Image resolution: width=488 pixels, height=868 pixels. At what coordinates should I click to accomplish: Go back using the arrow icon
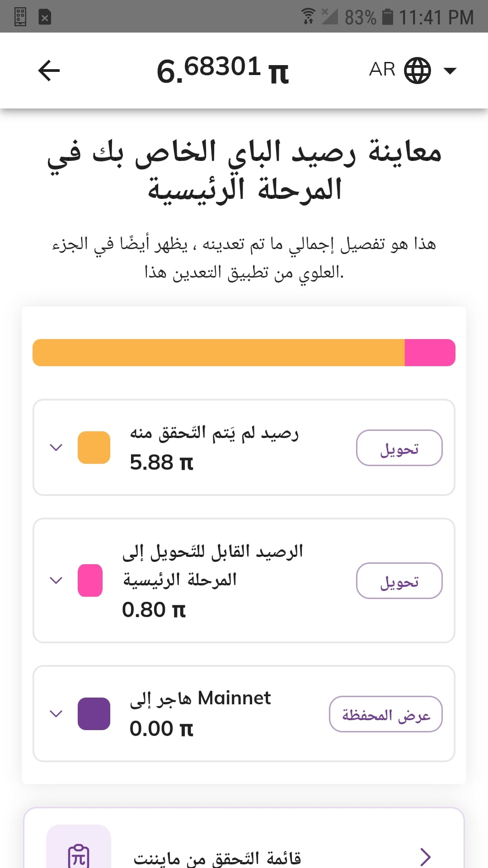49,71
